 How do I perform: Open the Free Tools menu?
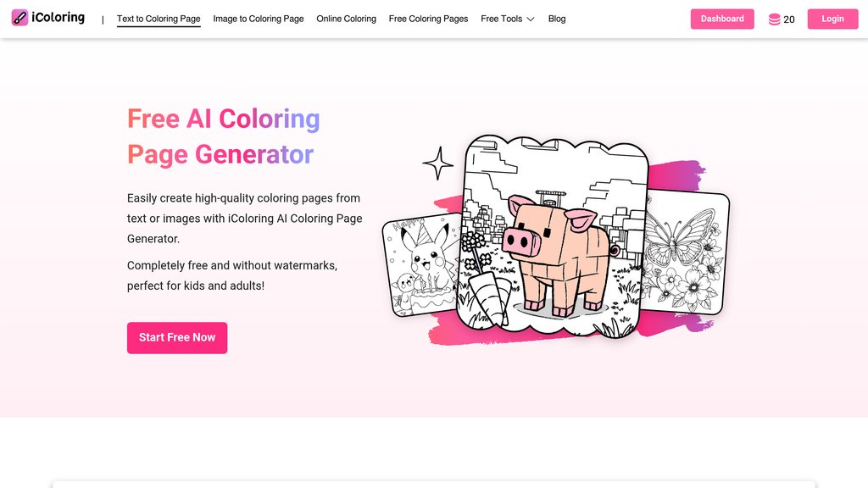click(507, 19)
